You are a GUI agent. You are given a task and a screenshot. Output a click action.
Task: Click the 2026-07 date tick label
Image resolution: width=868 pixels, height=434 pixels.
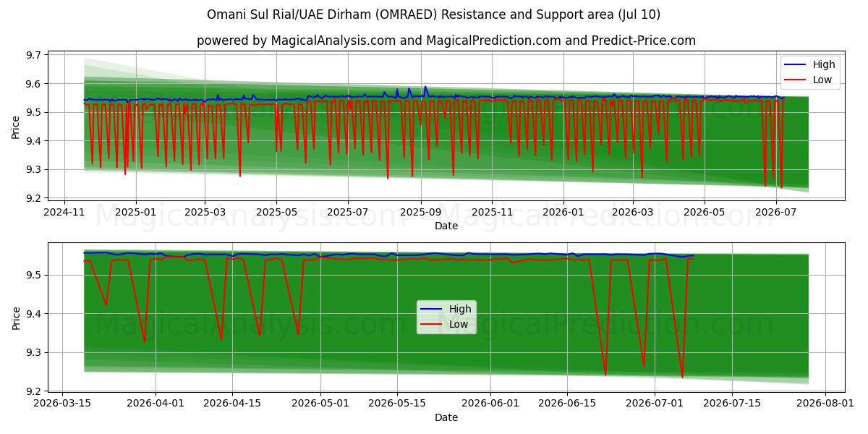[776, 212]
